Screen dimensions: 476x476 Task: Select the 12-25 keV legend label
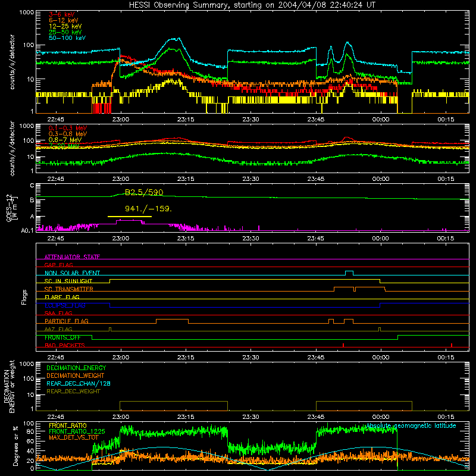(x=65, y=26)
